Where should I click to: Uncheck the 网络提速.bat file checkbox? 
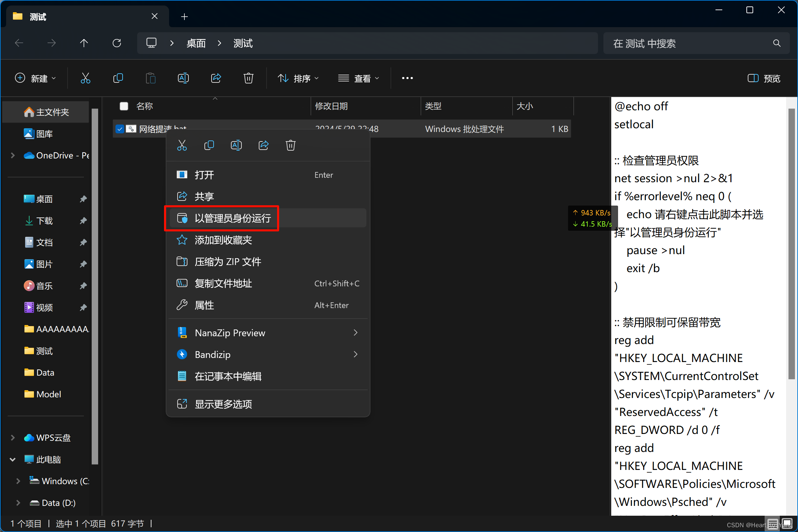coord(120,129)
